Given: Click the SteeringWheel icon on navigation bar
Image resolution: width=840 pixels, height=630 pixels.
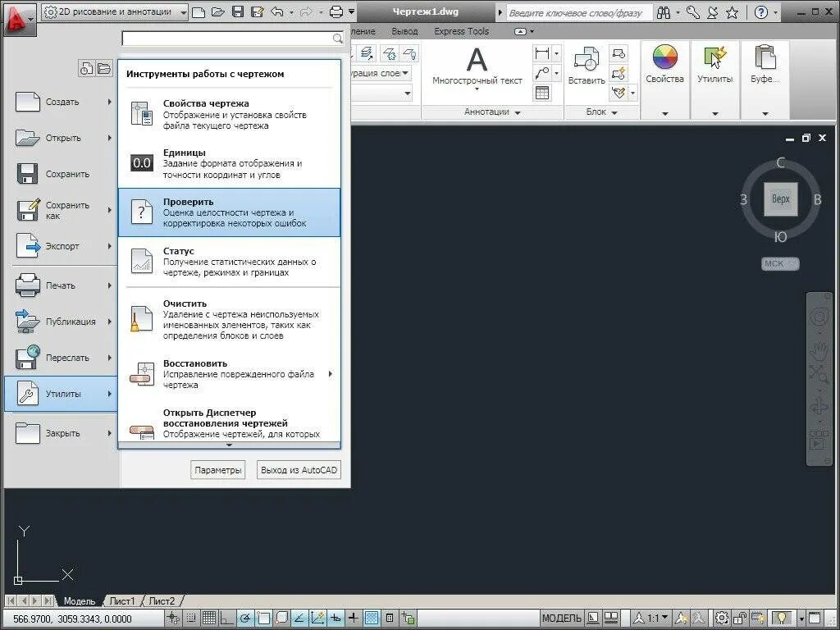Looking at the screenshot, I should [819, 317].
